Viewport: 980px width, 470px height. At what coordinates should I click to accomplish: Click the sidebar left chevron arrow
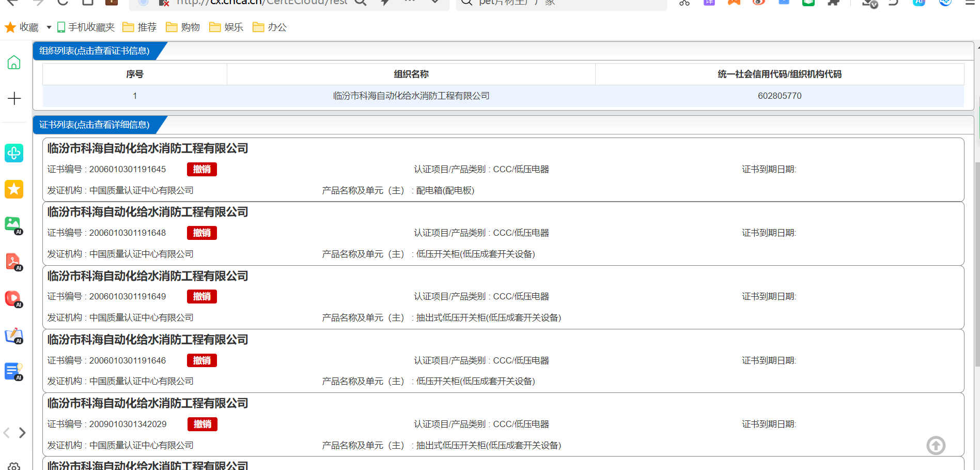click(x=6, y=433)
